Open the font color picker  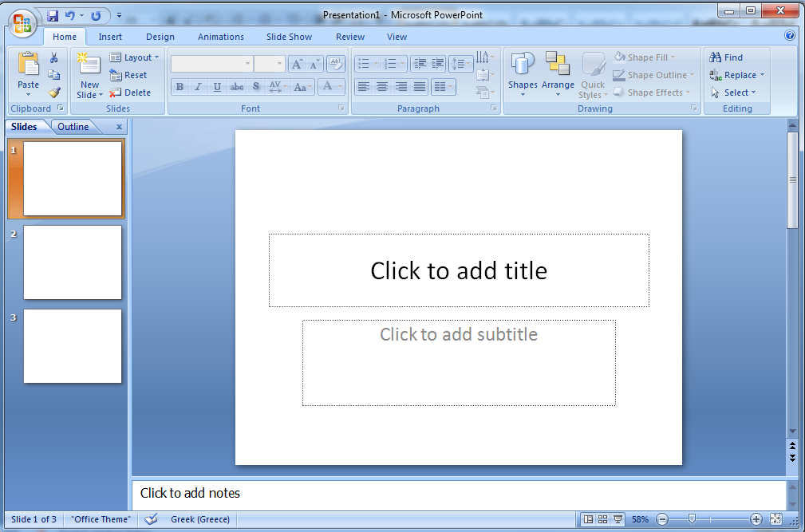coord(331,87)
